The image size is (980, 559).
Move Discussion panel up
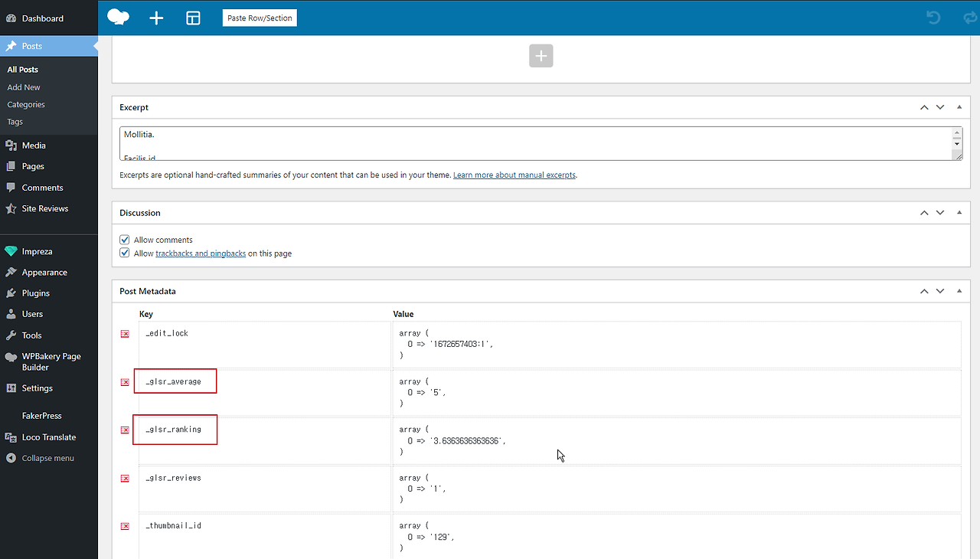(x=924, y=213)
